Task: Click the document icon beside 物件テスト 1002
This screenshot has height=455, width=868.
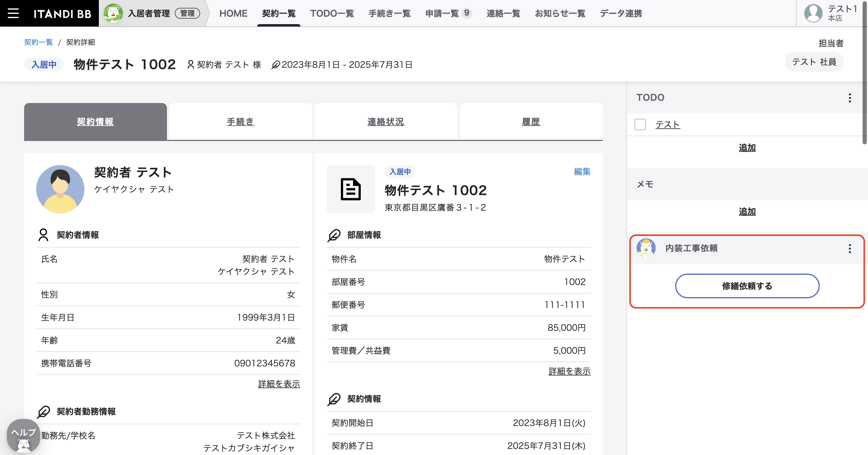Action: [x=351, y=189]
